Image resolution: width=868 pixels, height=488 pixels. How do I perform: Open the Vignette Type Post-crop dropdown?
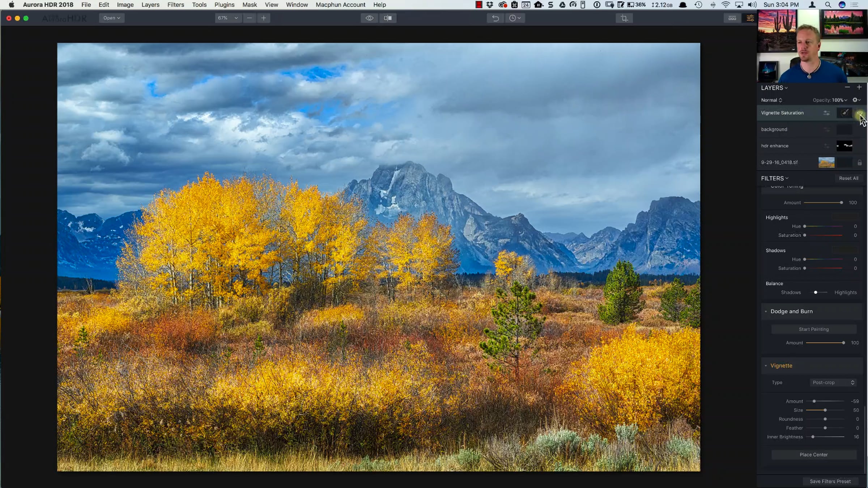coord(833,382)
